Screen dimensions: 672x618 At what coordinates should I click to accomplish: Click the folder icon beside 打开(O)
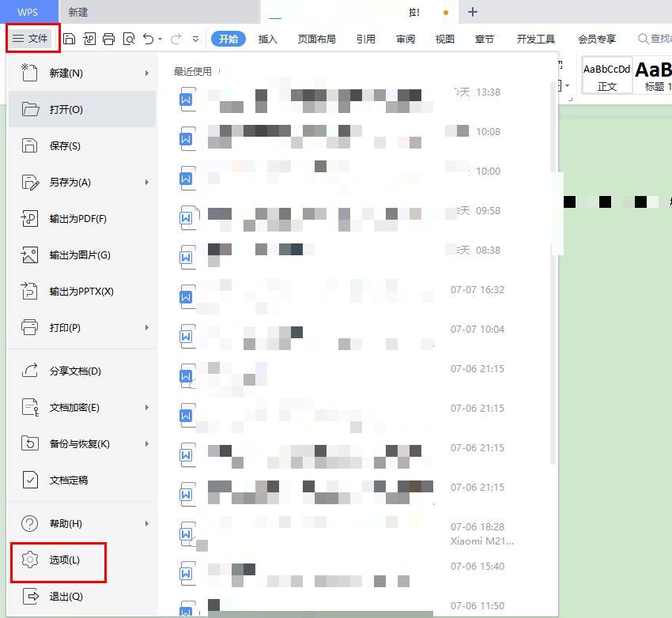[30, 109]
